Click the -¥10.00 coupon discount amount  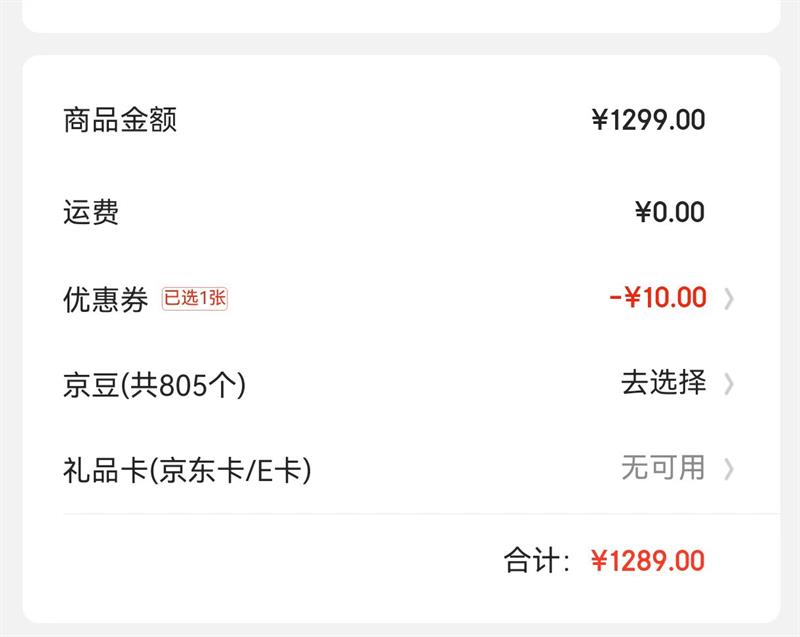coord(657,298)
